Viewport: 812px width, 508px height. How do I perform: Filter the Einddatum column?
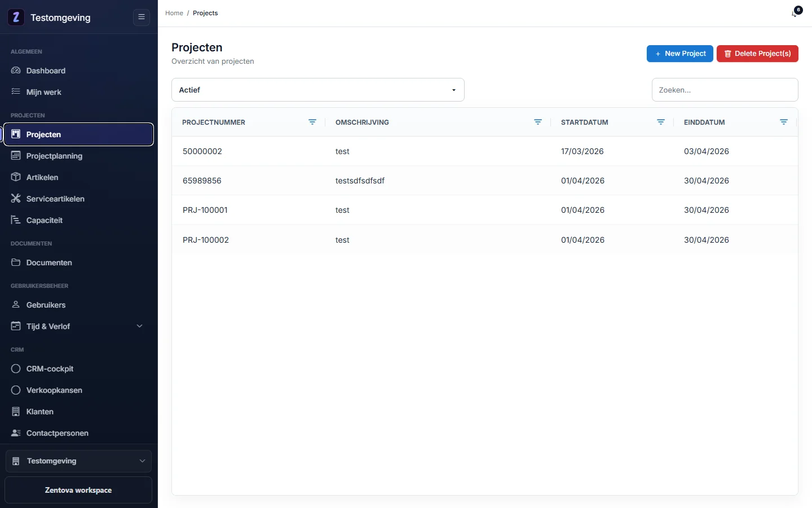[784, 122]
